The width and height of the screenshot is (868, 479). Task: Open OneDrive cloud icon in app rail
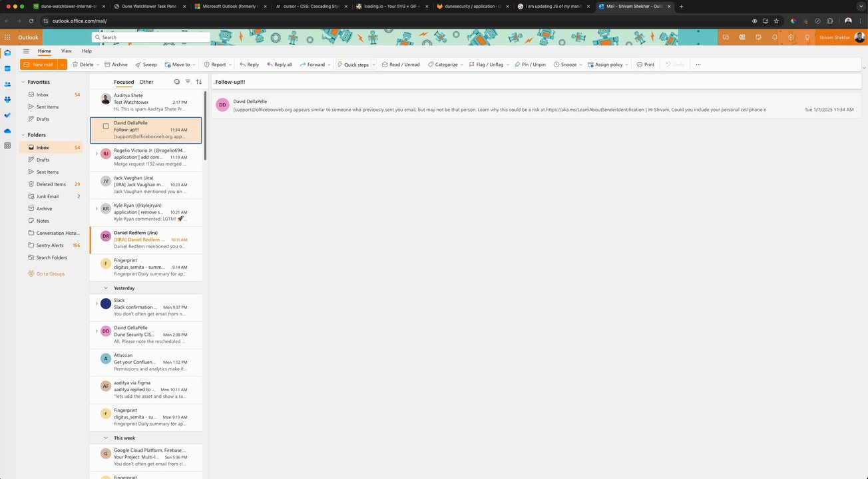click(x=7, y=130)
